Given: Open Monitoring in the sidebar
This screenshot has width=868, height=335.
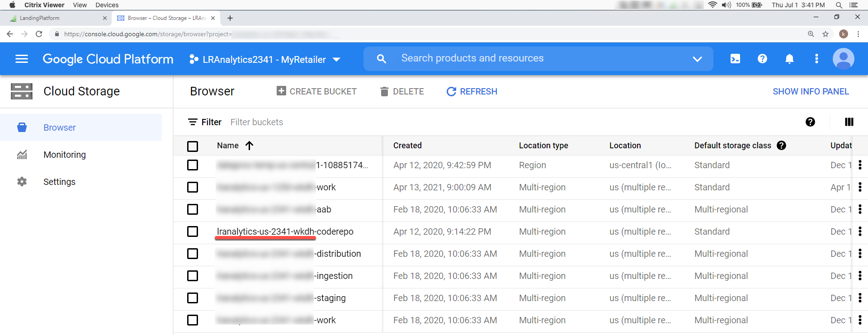Looking at the screenshot, I should tap(81, 155).
